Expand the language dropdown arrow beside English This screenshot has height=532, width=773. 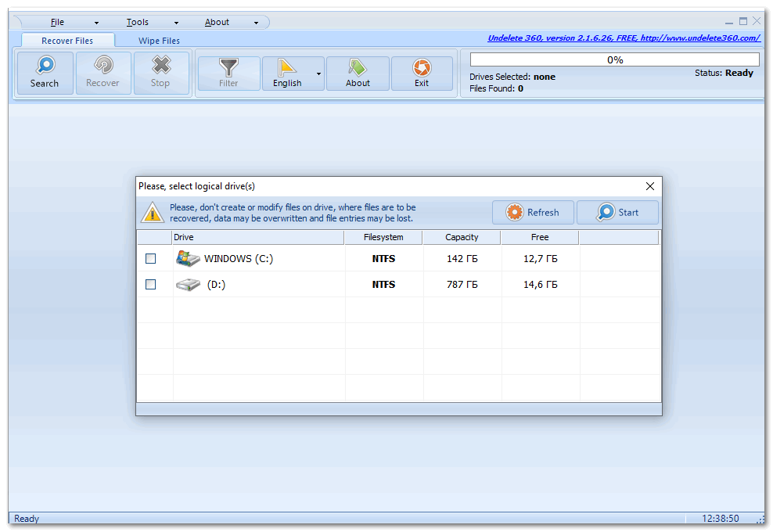[318, 74]
